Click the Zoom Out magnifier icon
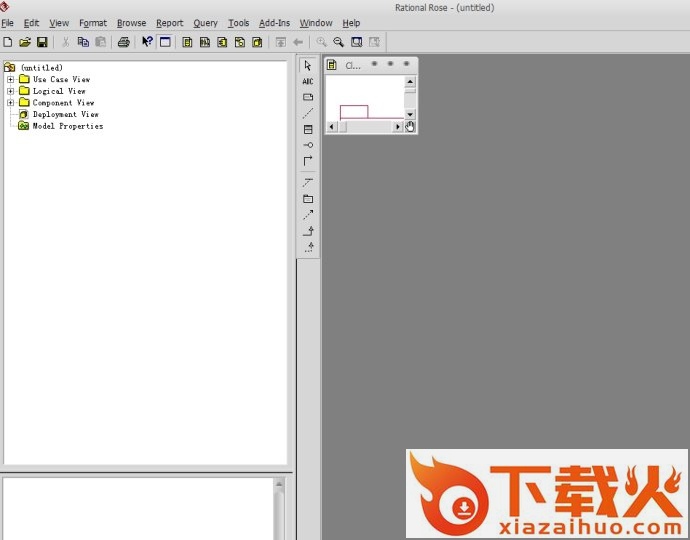 (x=339, y=42)
